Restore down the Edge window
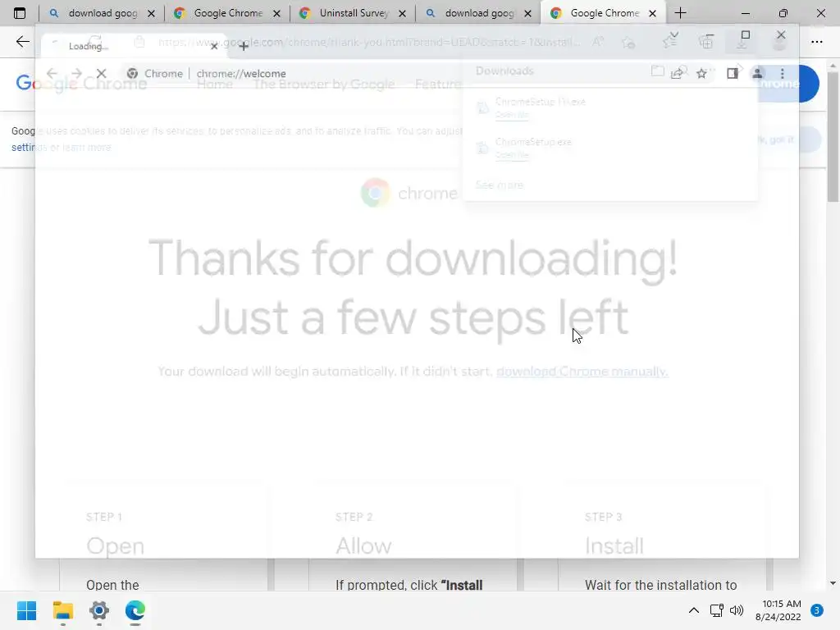The image size is (840, 630). pos(783,13)
